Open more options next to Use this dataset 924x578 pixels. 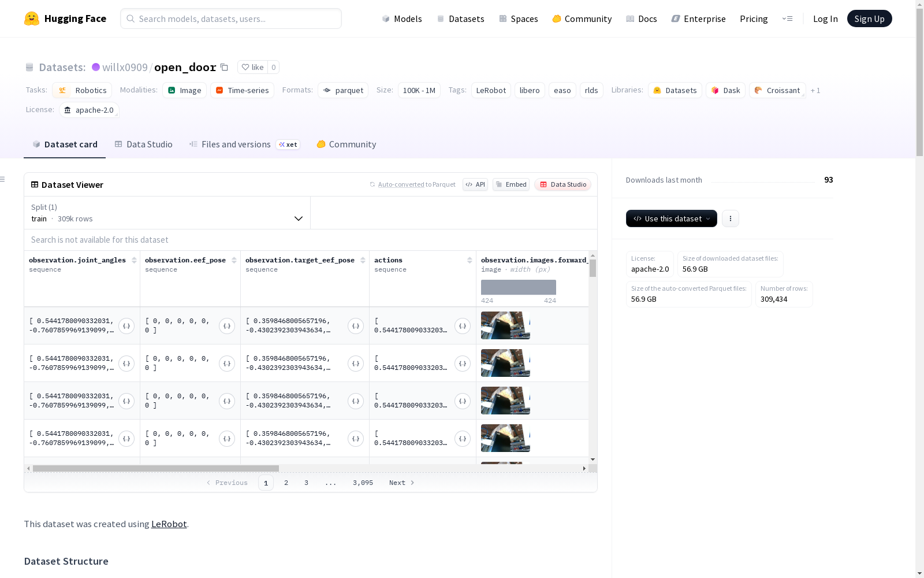731,218
